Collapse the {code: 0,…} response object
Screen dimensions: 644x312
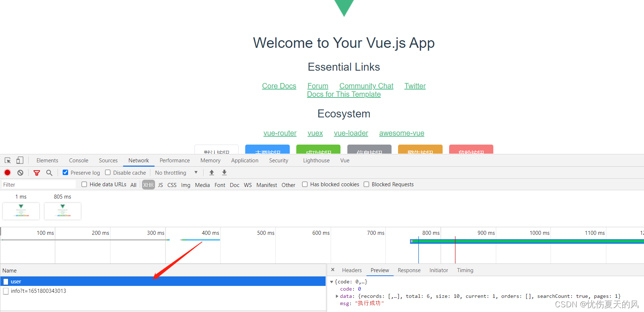[x=331, y=282]
